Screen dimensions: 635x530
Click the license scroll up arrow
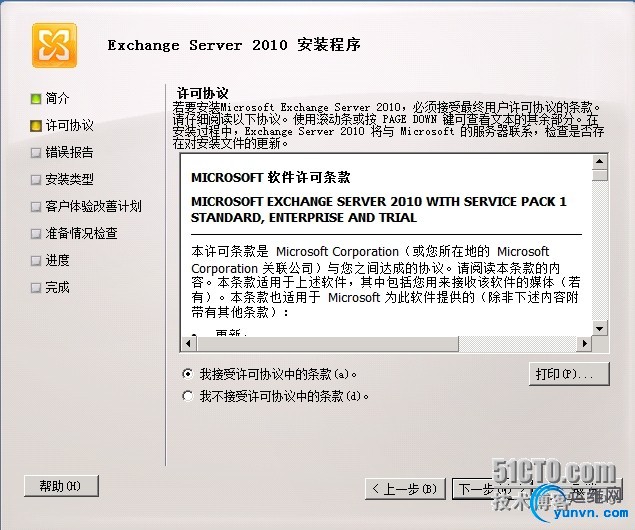(599, 162)
